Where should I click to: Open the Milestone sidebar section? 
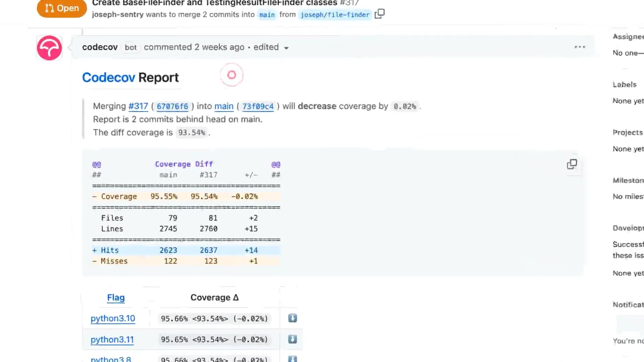[628, 180]
